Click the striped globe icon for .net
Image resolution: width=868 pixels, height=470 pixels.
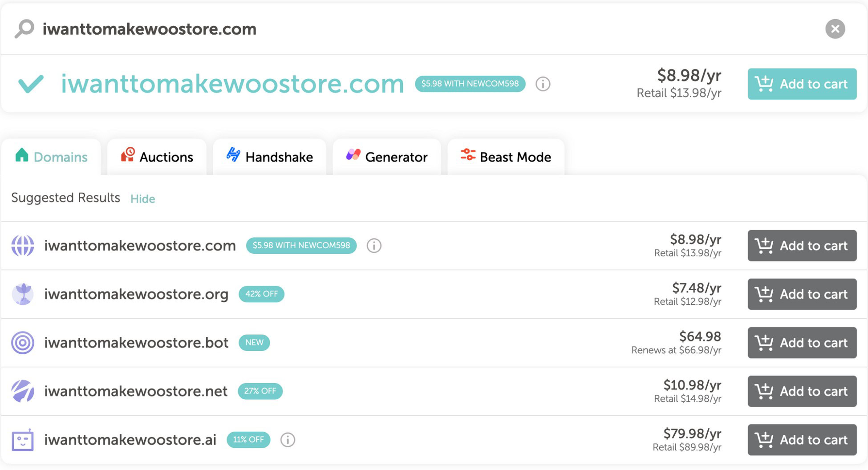click(23, 391)
